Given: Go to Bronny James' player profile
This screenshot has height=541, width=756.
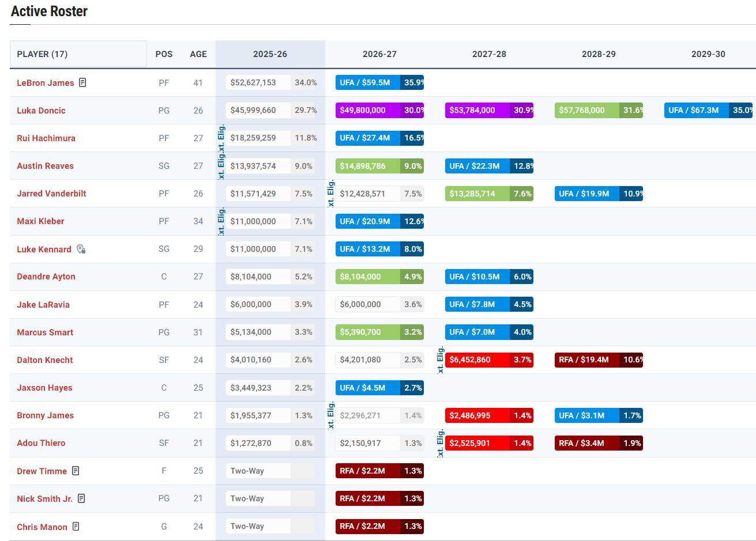Looking at the screenshot, I should [45, 415].
